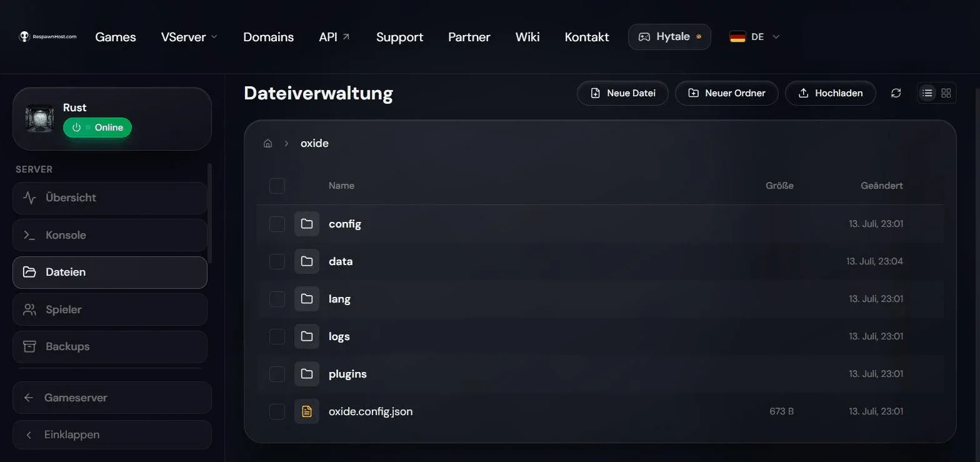
Task: Click the Backups archive icon
Action: (x=29, y=346)
